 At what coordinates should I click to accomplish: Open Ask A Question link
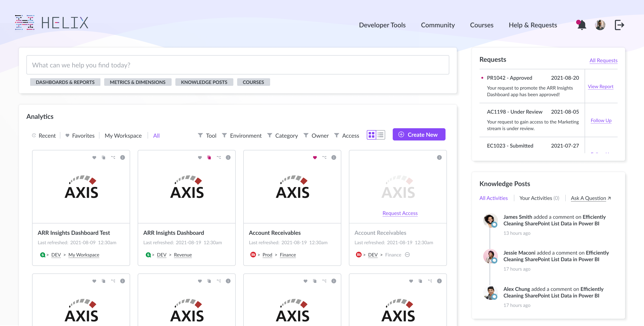[x=590, y=198]
